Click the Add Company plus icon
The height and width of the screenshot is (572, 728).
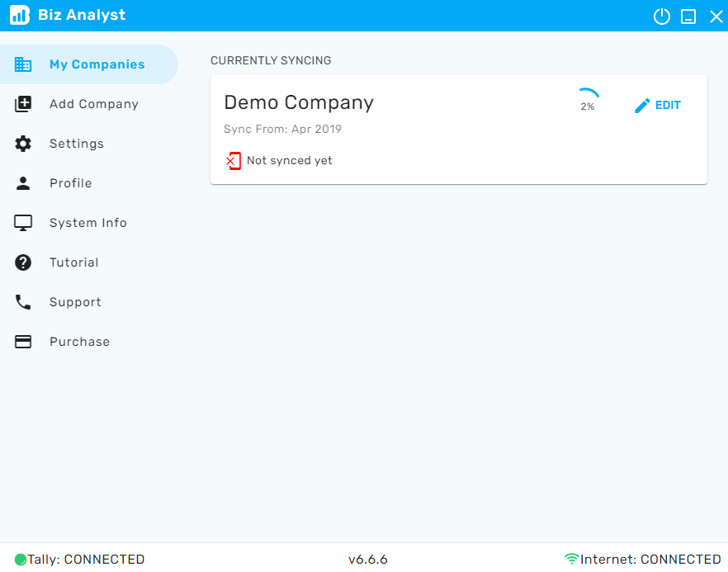(23, 104)
